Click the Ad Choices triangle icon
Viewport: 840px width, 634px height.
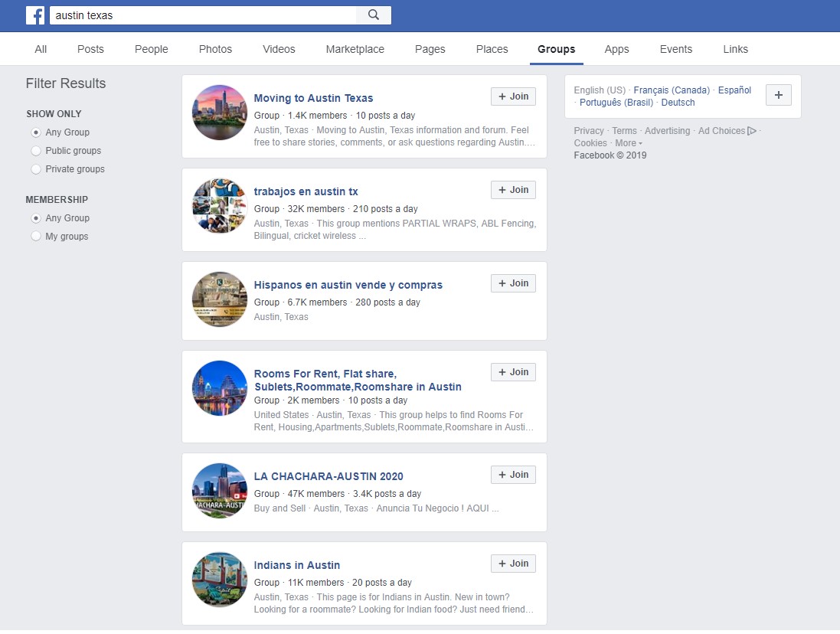(x=752, y=131)
